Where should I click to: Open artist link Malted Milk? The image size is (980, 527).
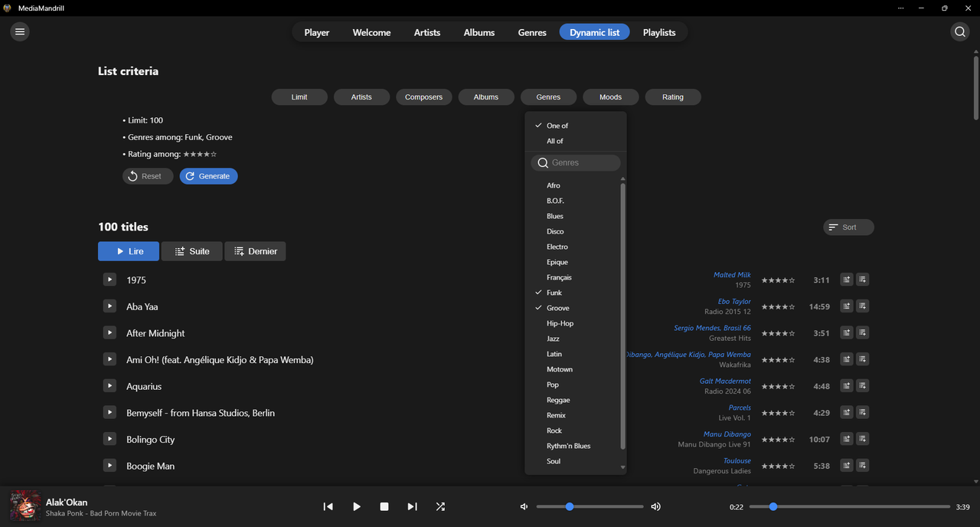click(732, 275)
